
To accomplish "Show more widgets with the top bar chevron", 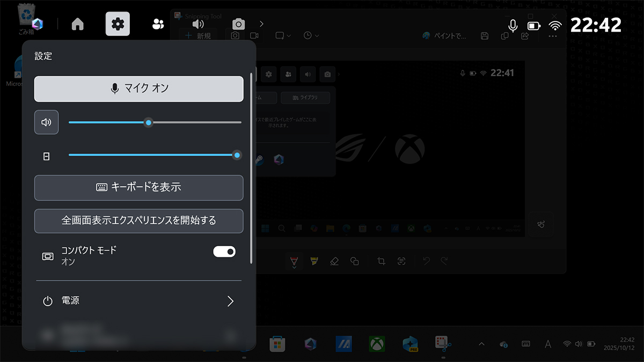I will [x=261, y=24].
